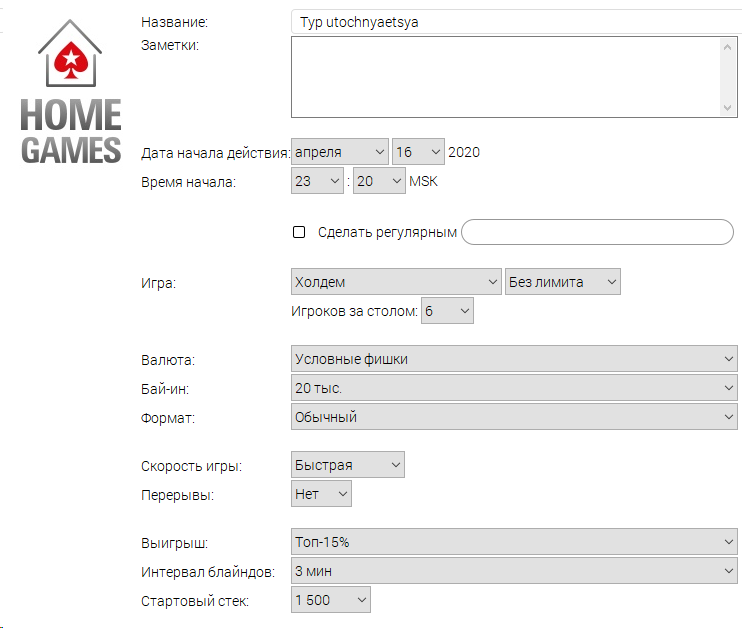Click the Сделать регулярным label text
The width and height of the screenshot is (742, 628).
tap(387, 232)
